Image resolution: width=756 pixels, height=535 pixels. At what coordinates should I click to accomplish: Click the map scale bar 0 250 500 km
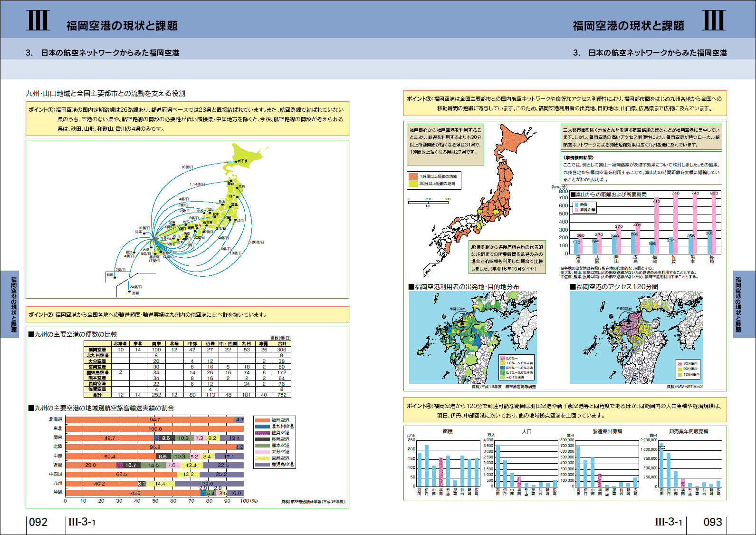point(428,203)
